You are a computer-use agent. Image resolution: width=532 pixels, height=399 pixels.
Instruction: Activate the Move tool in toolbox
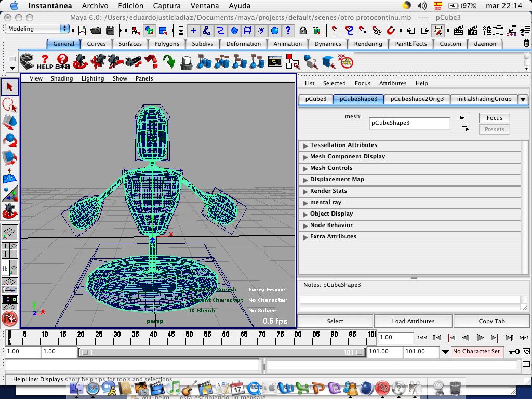(10, 123)
